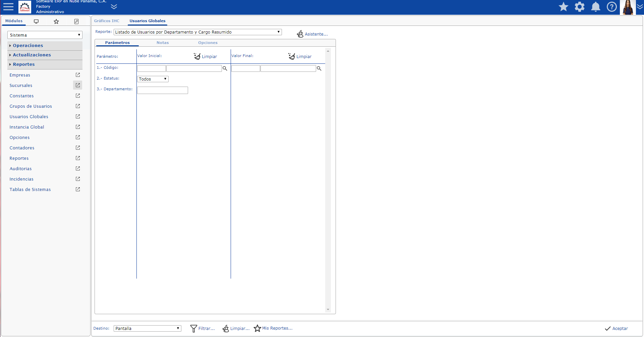Switch to the Gráficos IHC tab

tap(107, 21)
